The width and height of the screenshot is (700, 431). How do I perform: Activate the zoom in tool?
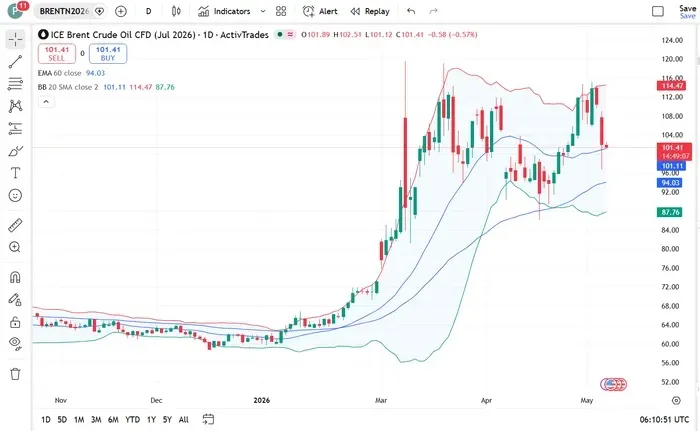pyautogui.click(x=15, y=247)
